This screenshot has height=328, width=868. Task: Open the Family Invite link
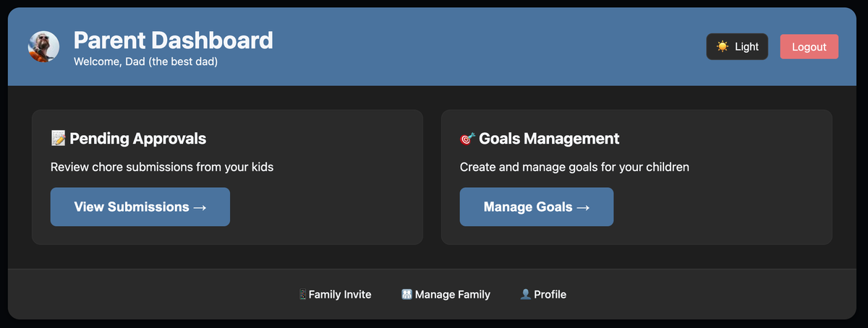[x=339, y=295]
